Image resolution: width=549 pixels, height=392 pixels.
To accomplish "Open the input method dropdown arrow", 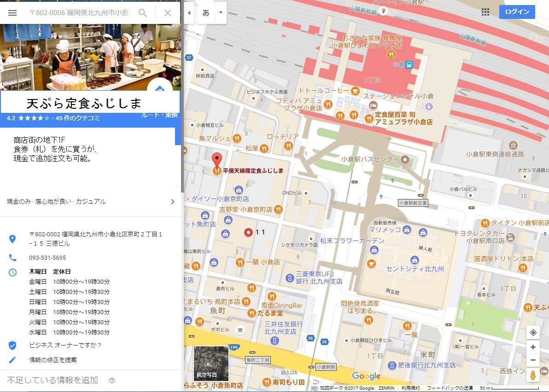I will tap(221, 13).
